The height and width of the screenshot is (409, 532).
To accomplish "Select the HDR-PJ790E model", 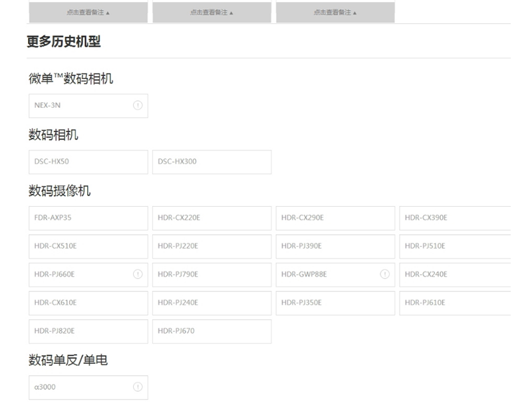I will point(211,275).
